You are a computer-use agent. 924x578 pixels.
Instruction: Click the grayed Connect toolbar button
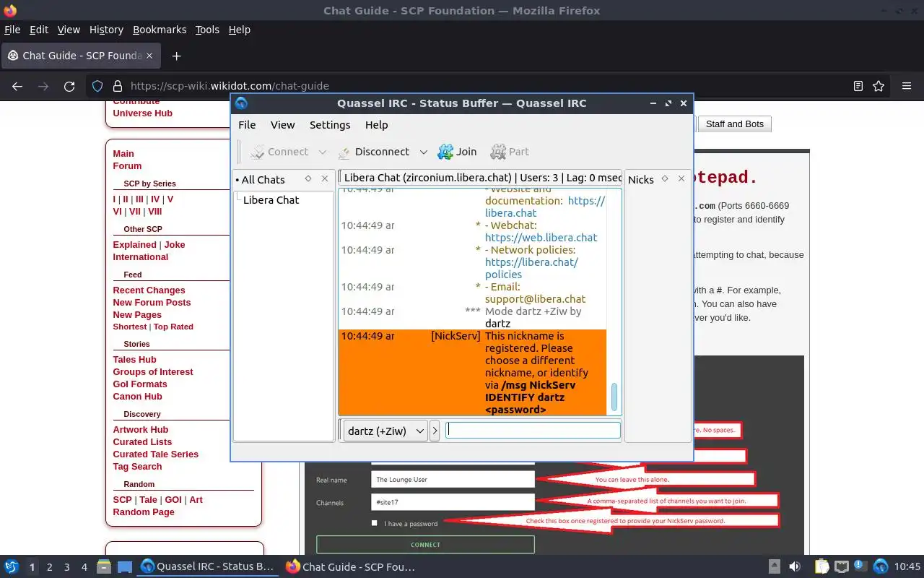tap(279, 152)
